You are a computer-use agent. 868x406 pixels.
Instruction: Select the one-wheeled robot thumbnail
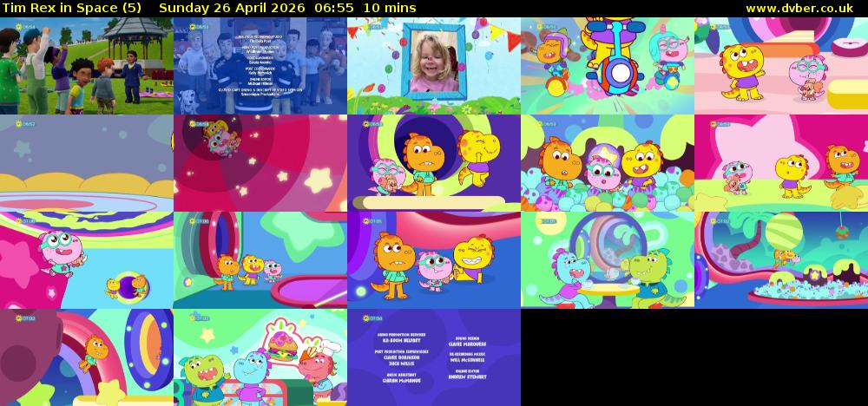tap(608, 66)
